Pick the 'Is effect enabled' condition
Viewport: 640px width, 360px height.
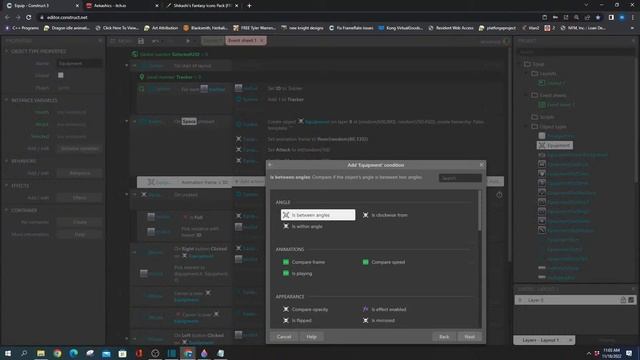[384, 309]
